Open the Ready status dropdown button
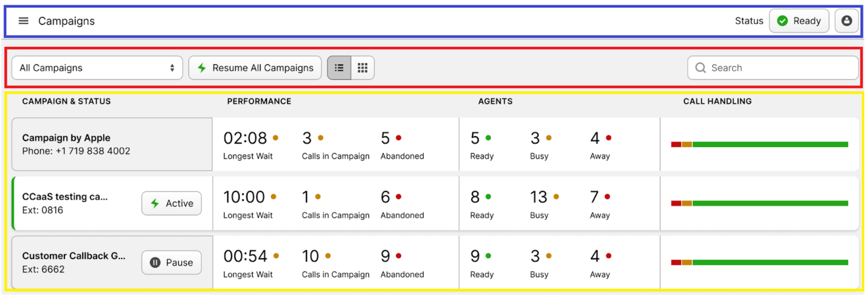Image resolution: width=868 pixels, height=296 pixels. tap(799, 21)
